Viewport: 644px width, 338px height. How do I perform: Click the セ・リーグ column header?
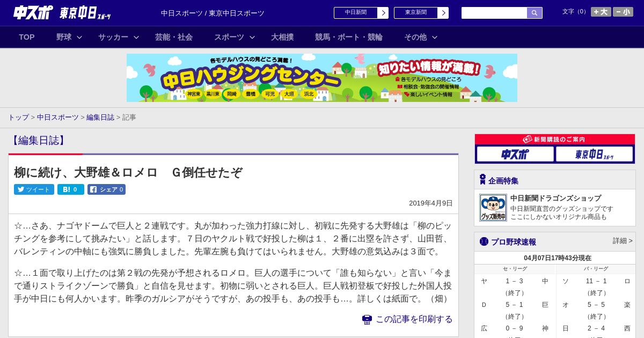click(x=515, y=269)
